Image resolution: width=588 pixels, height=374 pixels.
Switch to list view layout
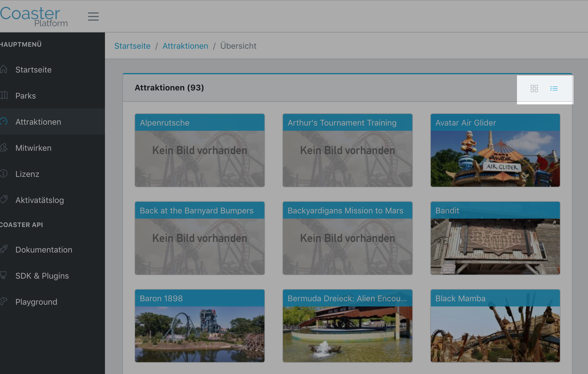pyautogui.click(x=554, y=88)
